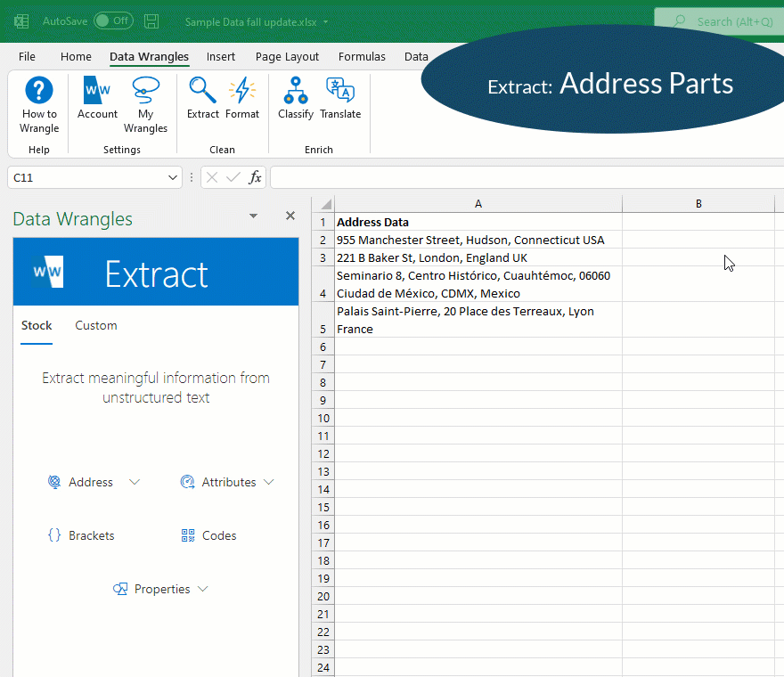Viewport: 784px width, 677px height.
Task: Expand the Attributes options chevron
Action: [x=268, y=482]
